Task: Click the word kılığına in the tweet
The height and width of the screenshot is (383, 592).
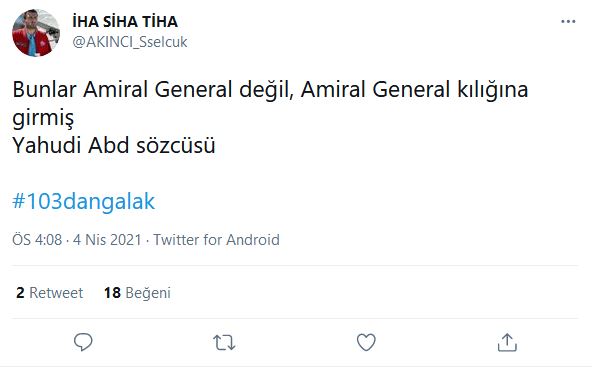Action: (493, 91)
